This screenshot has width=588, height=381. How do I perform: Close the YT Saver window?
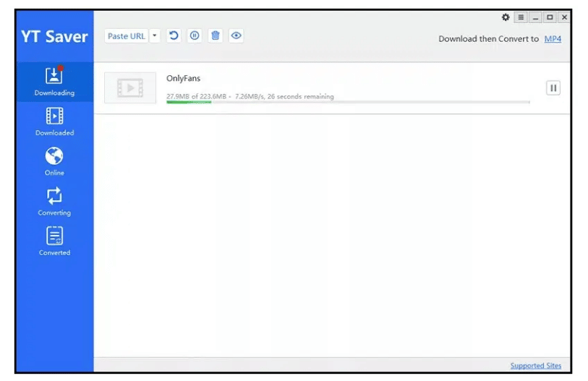click(x=564, y=17)
